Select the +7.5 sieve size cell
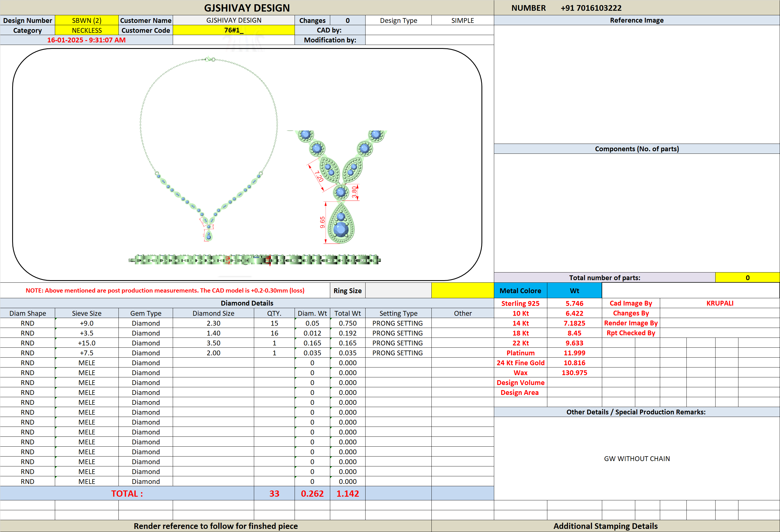The image size is (780, 532). pos(87,353)
